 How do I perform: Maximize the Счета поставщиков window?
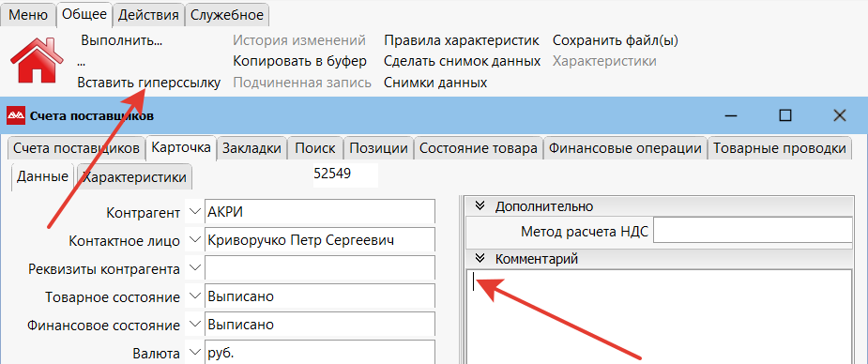pyautogui.click(x=785, y=115)
